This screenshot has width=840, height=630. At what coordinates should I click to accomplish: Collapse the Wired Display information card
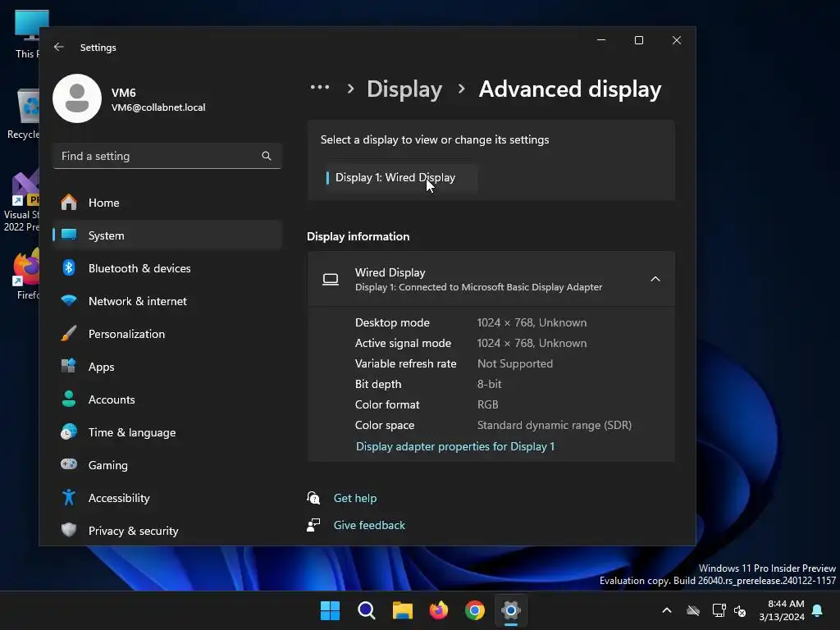[655, 279]
